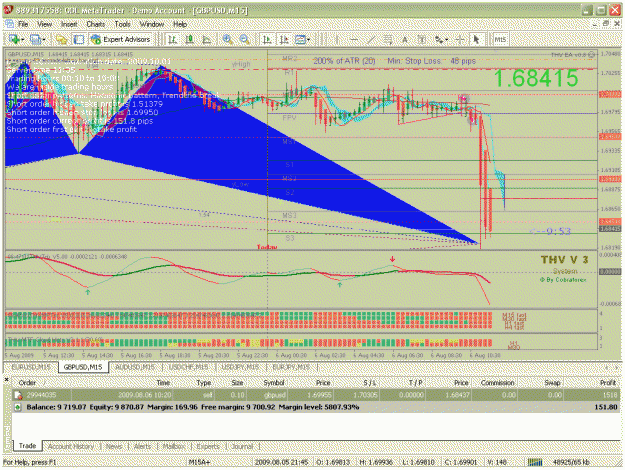Open the Alerts terminal tab
The height and width of the screenshot is (470, 625).
pos(142,446)
